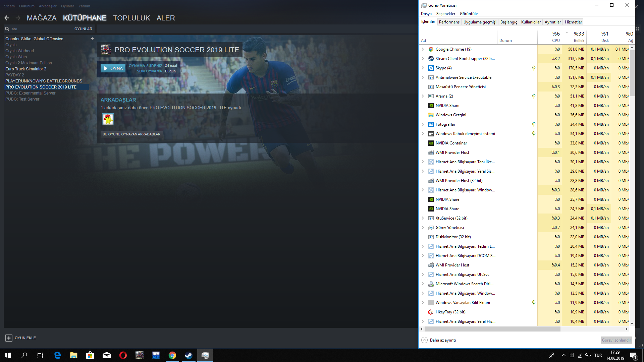Click the Steam grid view icon
644x362 pixels.
point(637,29)
